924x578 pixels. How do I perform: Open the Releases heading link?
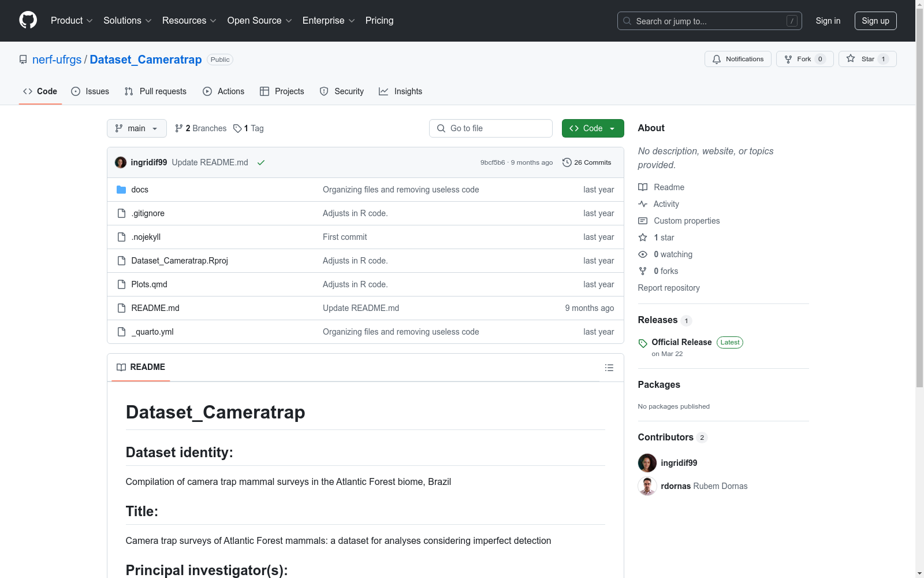(658, 320)
